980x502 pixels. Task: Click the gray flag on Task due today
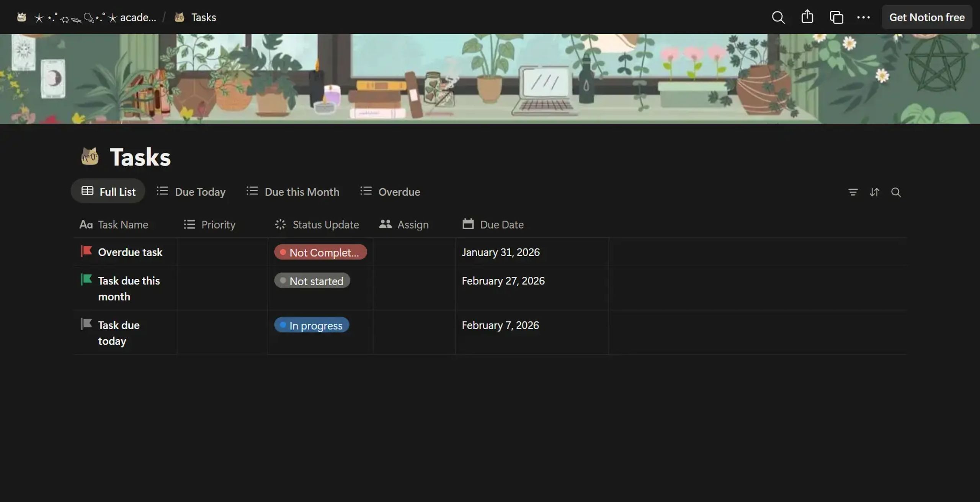(x=86, y=324)
